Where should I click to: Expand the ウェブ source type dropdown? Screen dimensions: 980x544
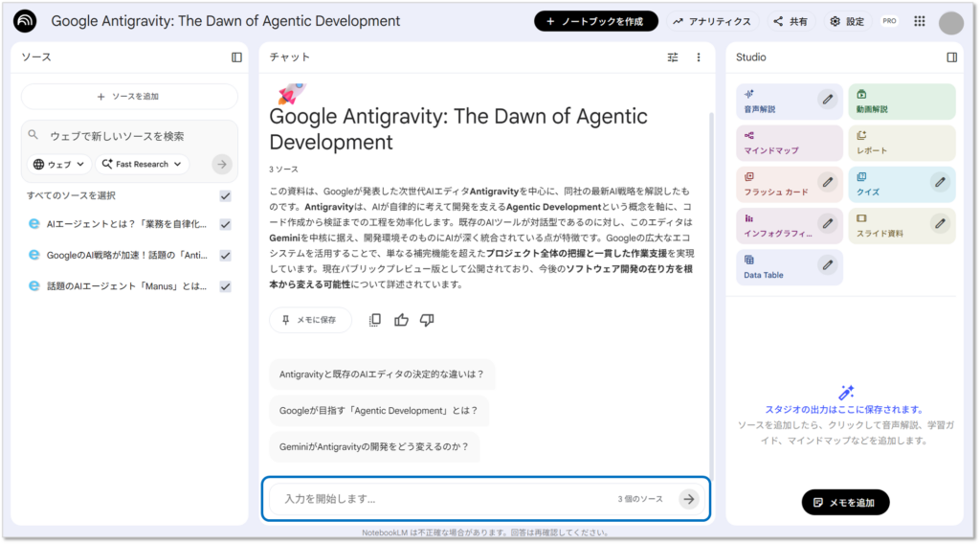[60, 164]
